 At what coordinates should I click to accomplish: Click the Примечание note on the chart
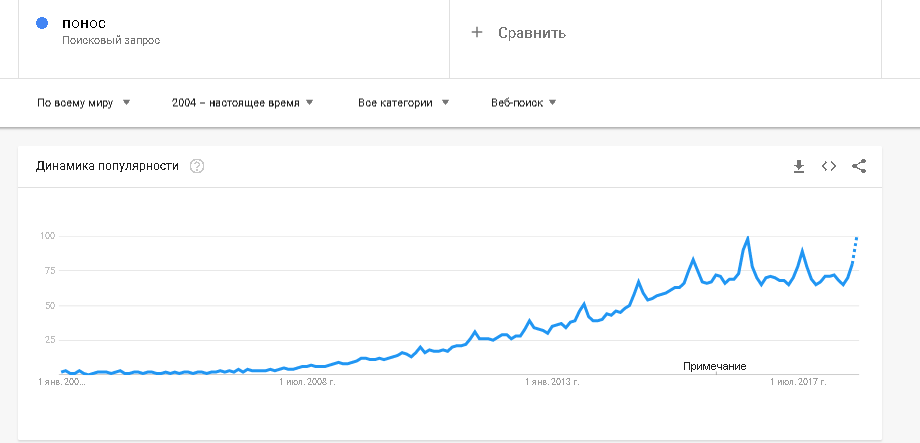[x=715, y=366]
